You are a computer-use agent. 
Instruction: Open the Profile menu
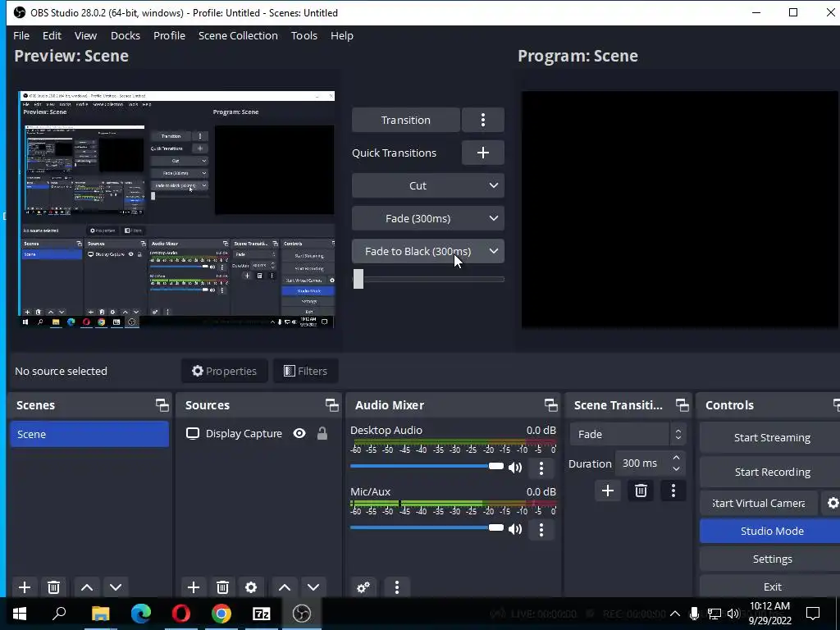pos(169,35)
